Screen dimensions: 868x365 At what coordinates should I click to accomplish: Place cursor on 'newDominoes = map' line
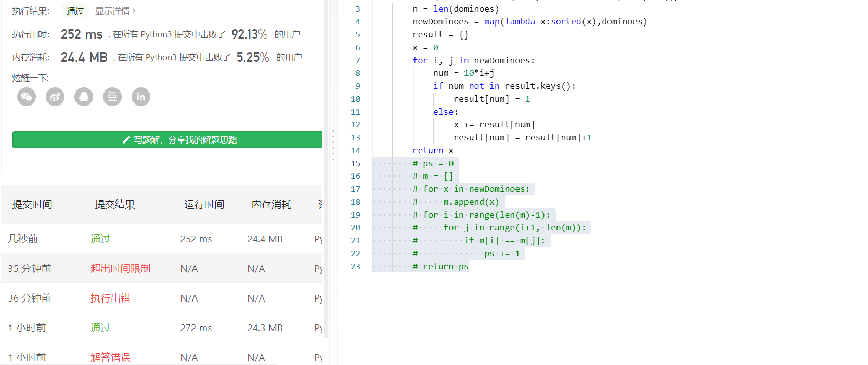coord(530,22)
